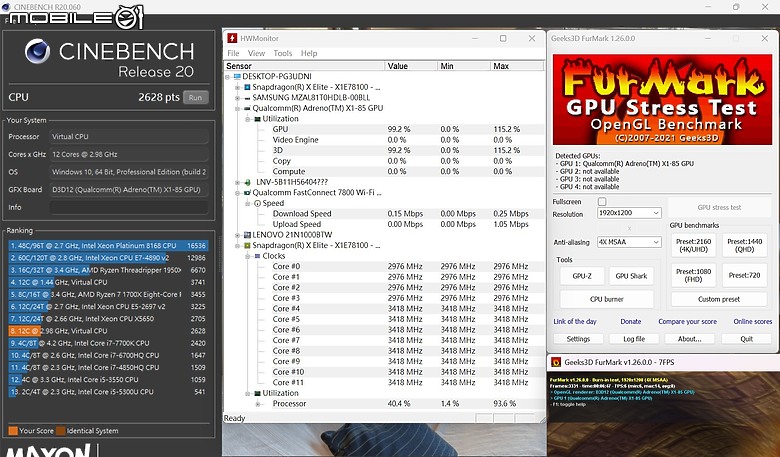Click the Quit button in FurMark
Viewport: 780px width, 457px height.
click(746, 339)
